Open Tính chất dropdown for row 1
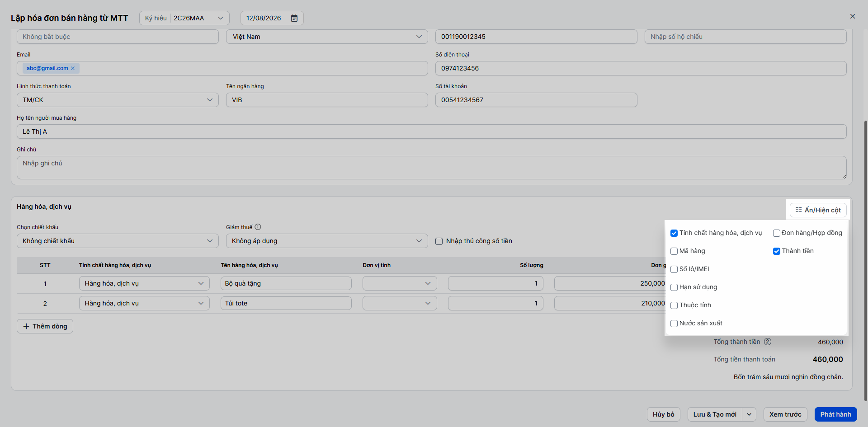Screen dimensions: 868x427 click(144, 283)
